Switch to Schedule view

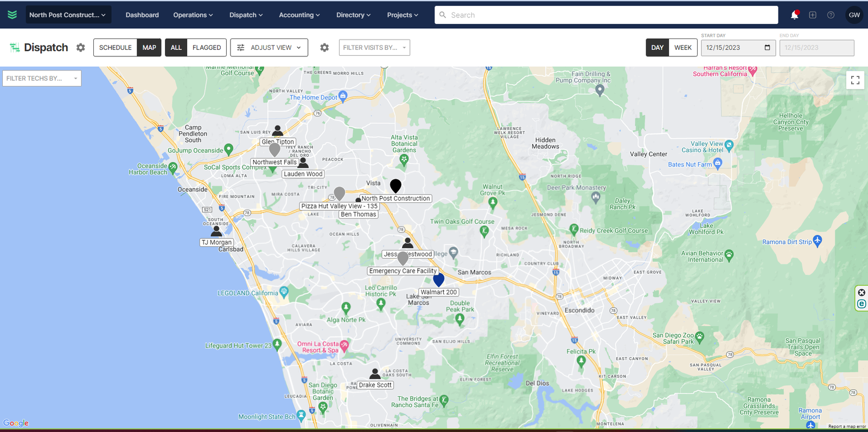point(116,48)
